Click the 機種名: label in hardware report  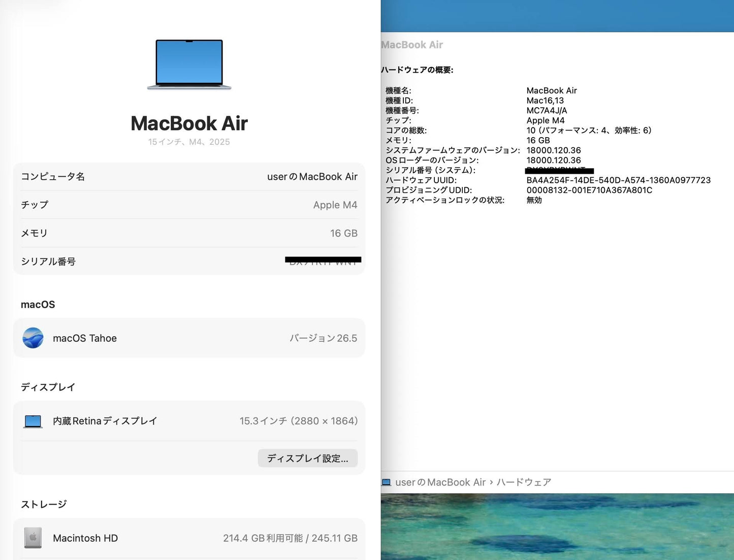click(398, 91)
